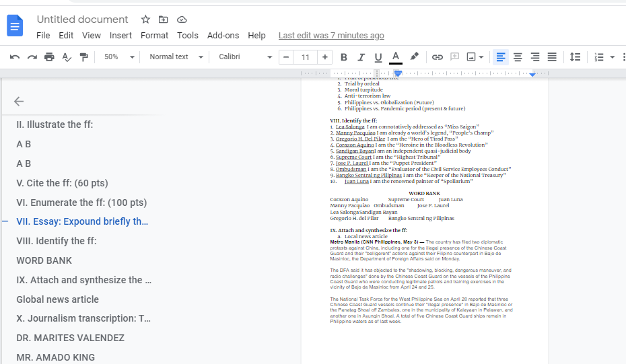Print the document
The height and width of the screenshot is (364, 626).
[49, 57]
